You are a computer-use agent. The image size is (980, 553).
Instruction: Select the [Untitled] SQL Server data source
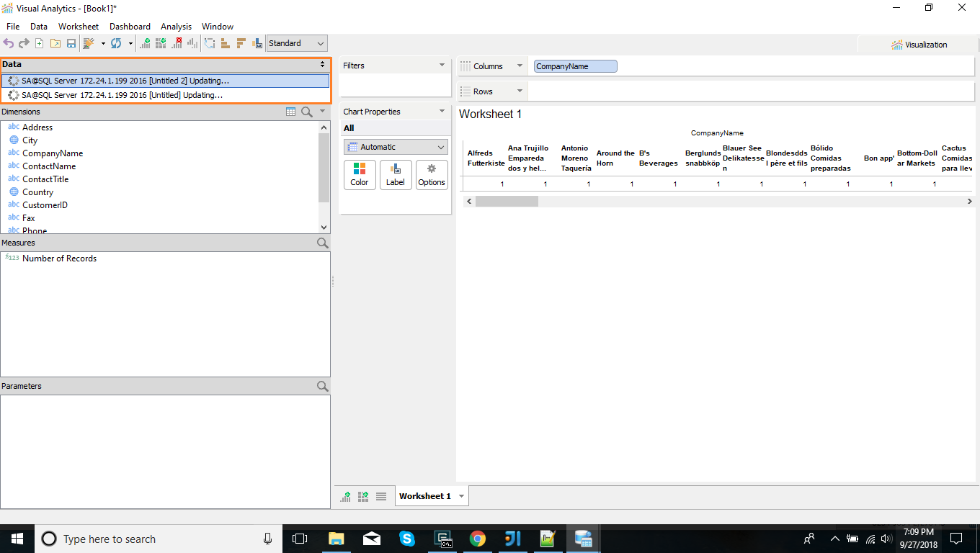coord(165,95)
